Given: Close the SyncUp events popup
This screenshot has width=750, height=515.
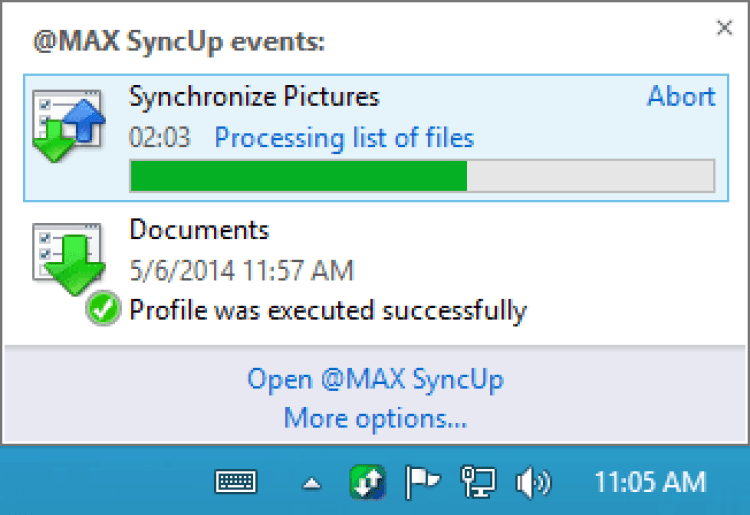Looking at the screenshot, I should click(724, 28).
